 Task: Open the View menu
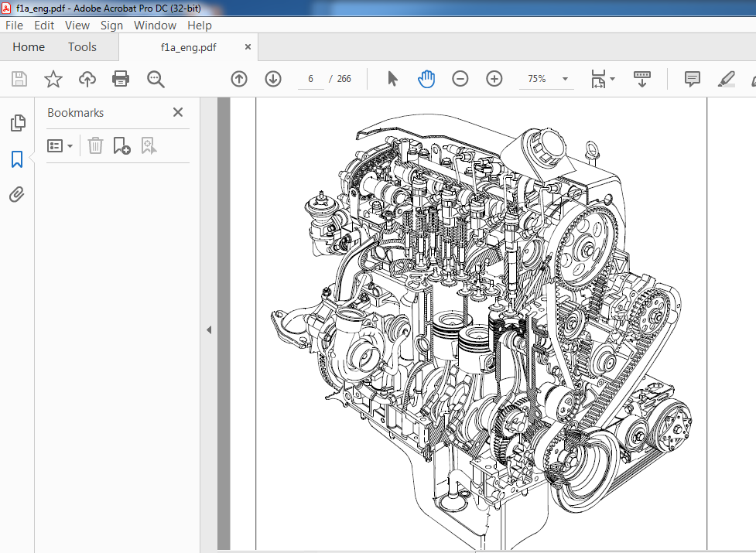(77, 26)
